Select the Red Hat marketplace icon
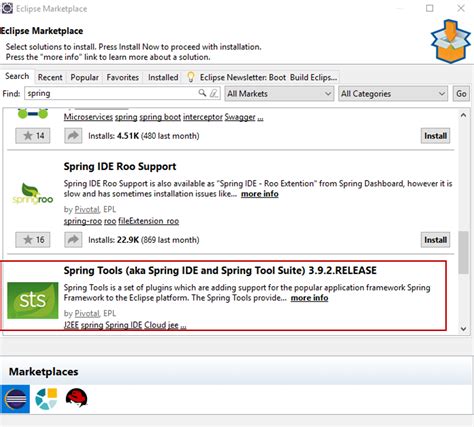This screenshot has width=474, height=427. click(x=76, y=398)
